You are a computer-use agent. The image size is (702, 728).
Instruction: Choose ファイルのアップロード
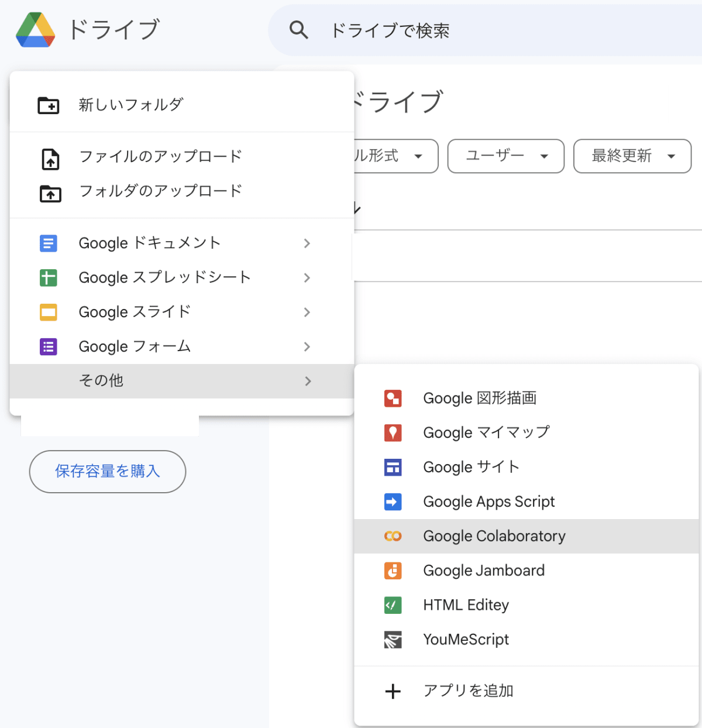[x=182, y=157]
